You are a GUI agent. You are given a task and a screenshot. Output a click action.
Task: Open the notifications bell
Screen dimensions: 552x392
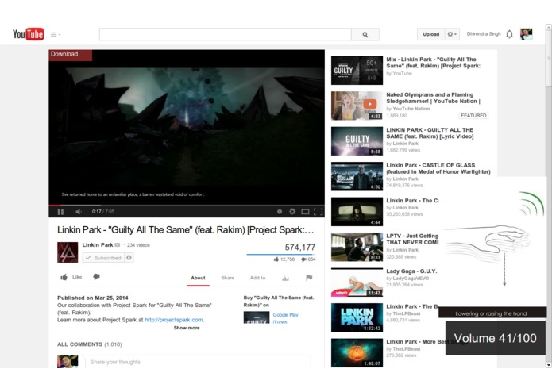[509, 34]
